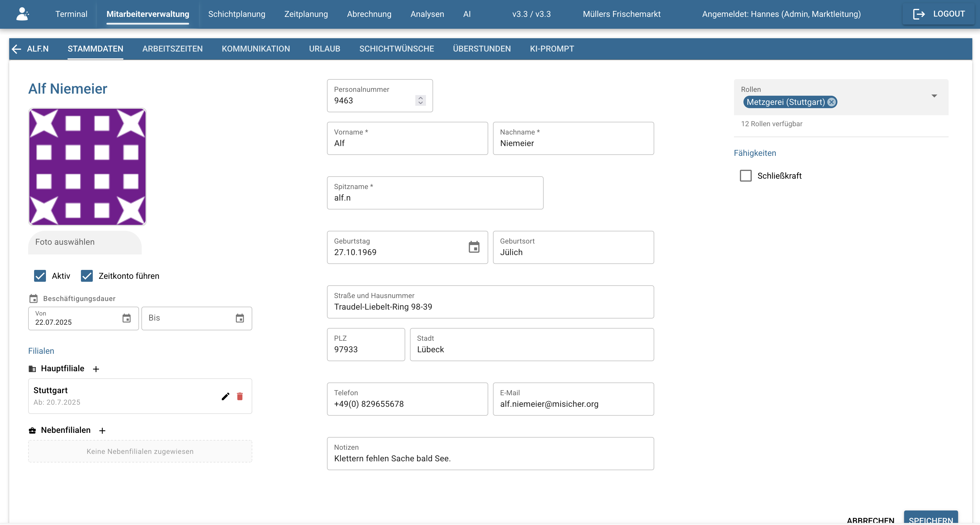
Task: Click the user profile icon top left
Action: click(x=22, y=14)
